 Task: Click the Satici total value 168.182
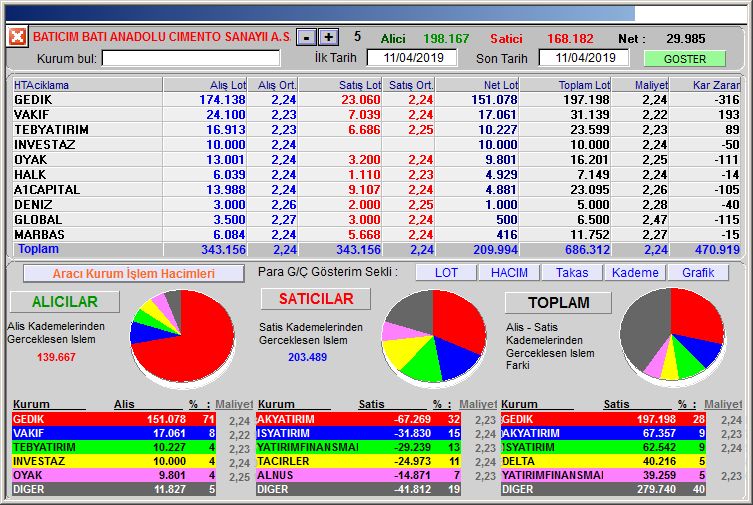point(570,38)
